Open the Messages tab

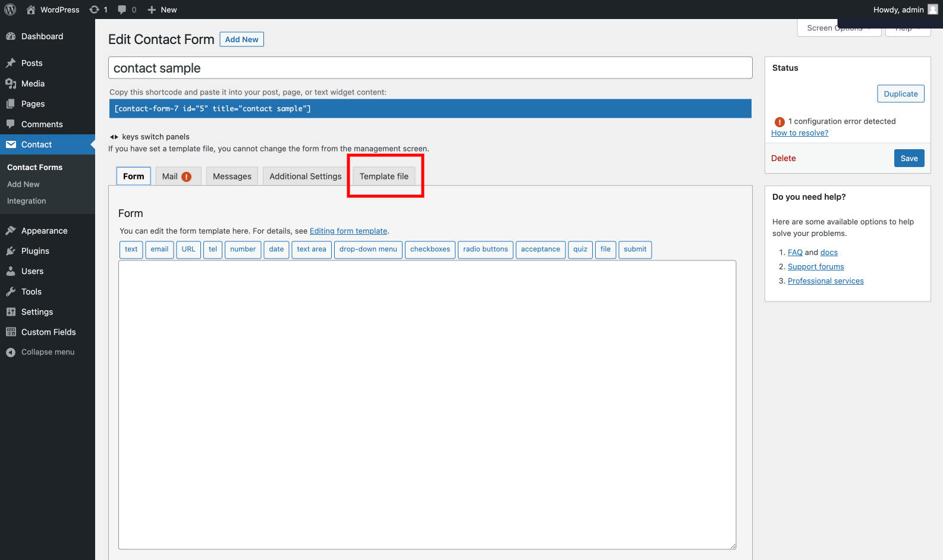232,176
